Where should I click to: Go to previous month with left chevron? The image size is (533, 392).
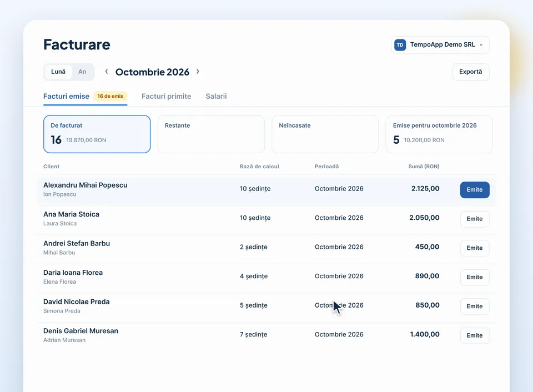coord(107,72)
